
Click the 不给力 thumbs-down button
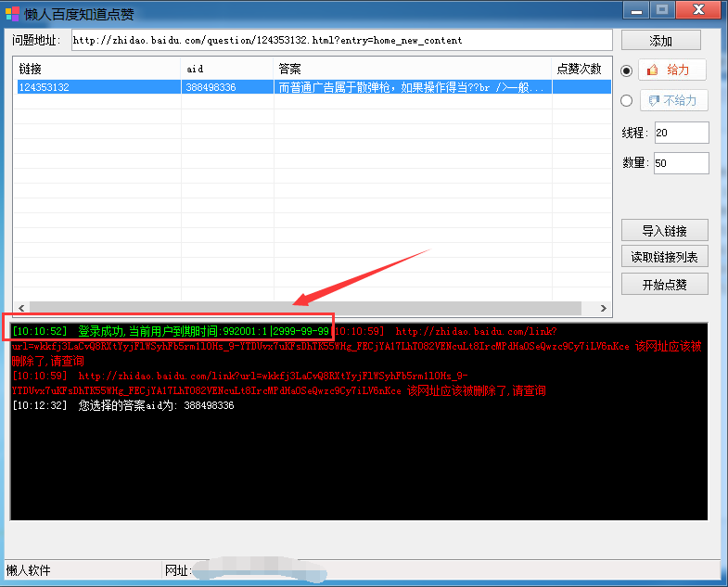[673, 100]
